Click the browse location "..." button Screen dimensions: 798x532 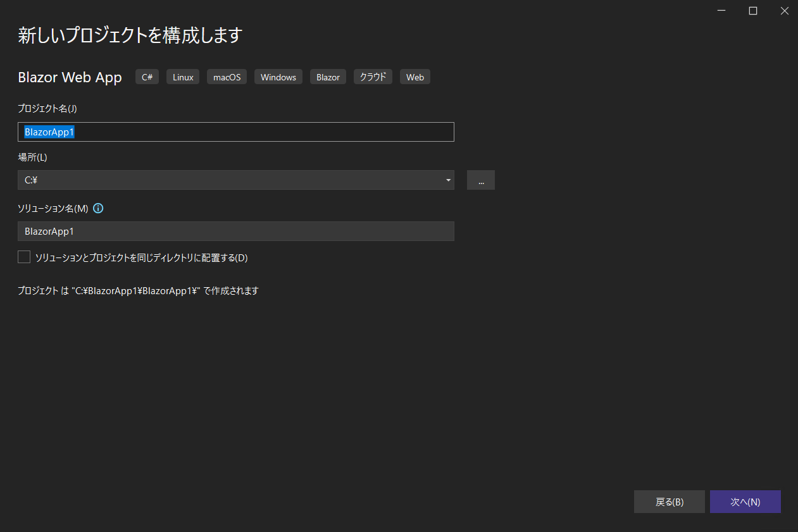(481, 180)
